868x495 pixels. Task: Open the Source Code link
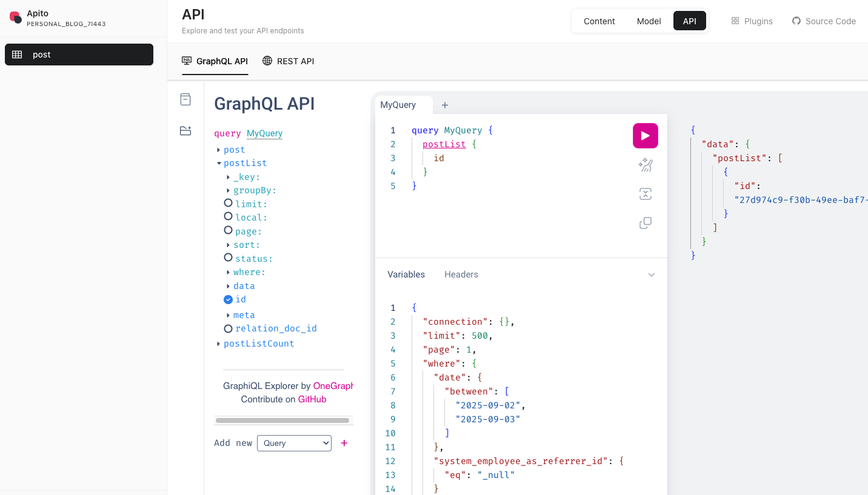824,21
